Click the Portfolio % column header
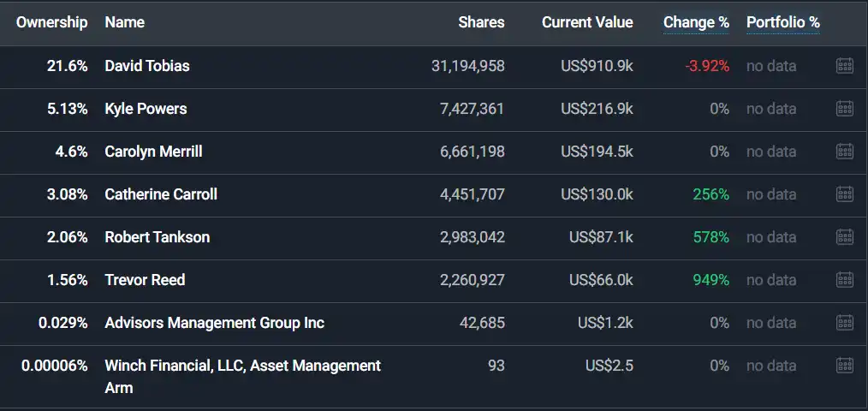The image size is (868, 411). click(782, 22)
